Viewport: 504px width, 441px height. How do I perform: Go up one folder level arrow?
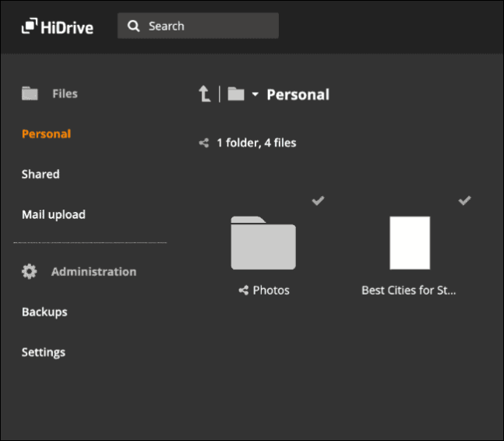204,93
